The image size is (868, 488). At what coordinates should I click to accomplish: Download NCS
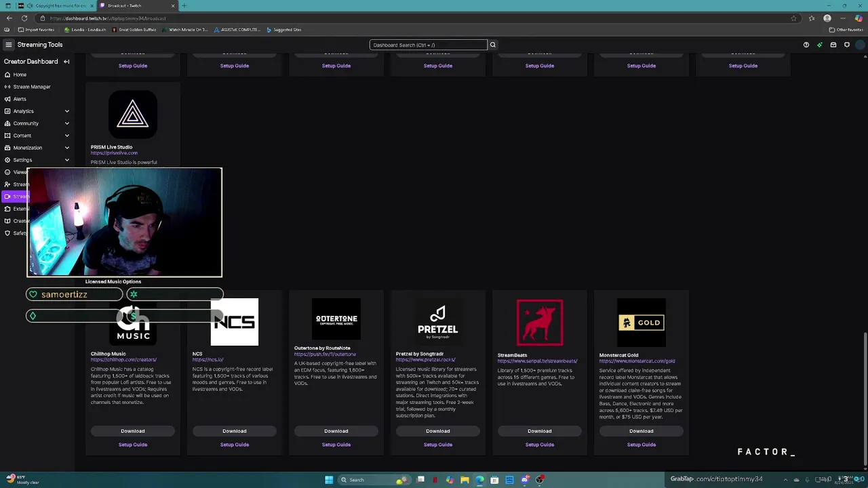coord(235,431)
